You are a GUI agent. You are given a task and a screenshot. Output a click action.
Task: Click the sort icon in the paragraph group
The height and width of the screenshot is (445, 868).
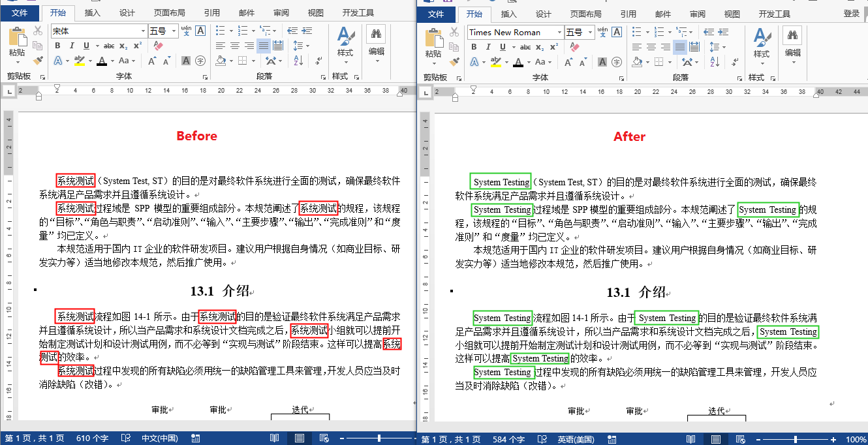tap(297, 61)
